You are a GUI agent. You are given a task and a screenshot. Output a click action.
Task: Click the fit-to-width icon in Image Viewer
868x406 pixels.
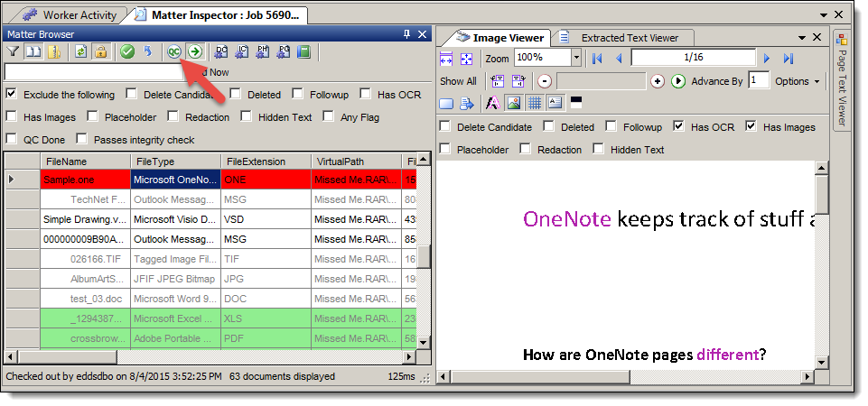click(446, 58)
